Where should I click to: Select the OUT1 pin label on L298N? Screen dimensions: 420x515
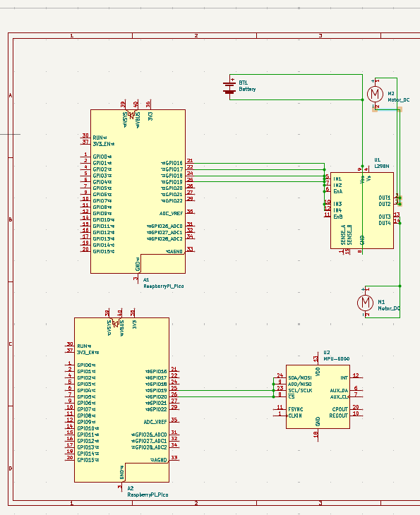[385, 198]
